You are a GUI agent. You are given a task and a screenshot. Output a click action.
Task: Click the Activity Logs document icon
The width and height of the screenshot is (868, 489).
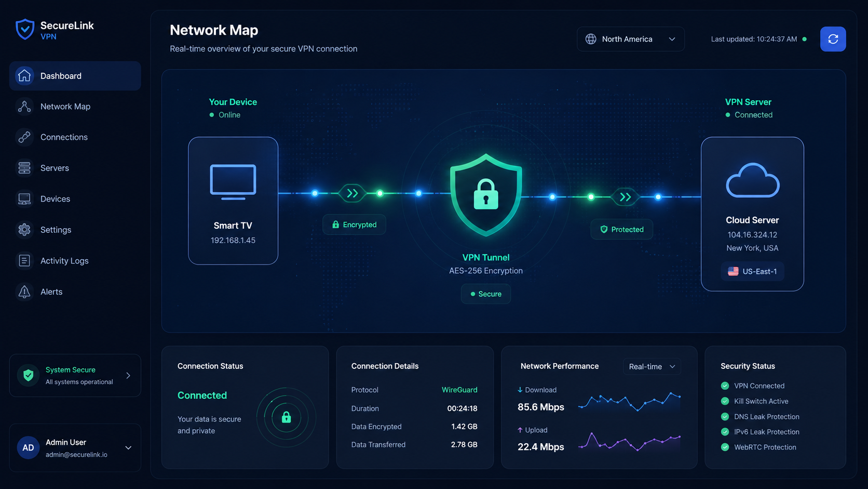[24, 261]
